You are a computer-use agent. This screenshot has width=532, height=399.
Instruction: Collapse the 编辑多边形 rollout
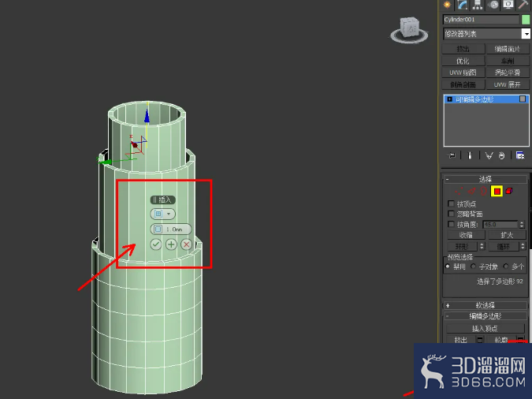point(485,316)
